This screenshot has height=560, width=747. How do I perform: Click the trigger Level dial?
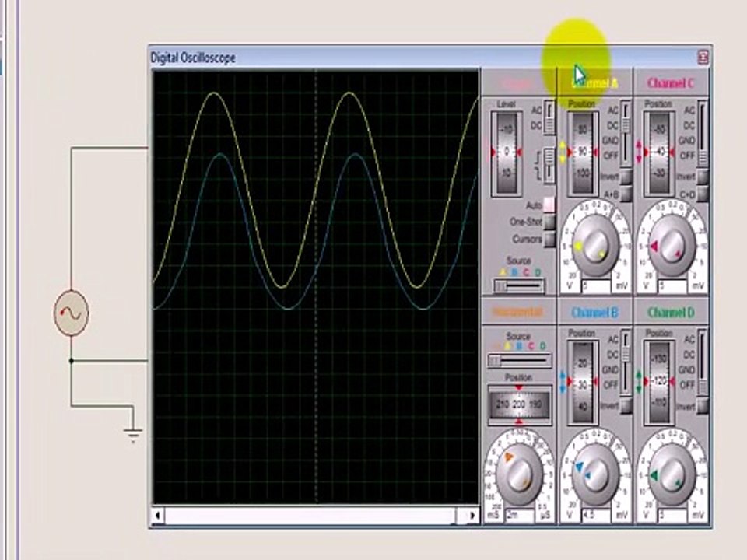[506, 152]
